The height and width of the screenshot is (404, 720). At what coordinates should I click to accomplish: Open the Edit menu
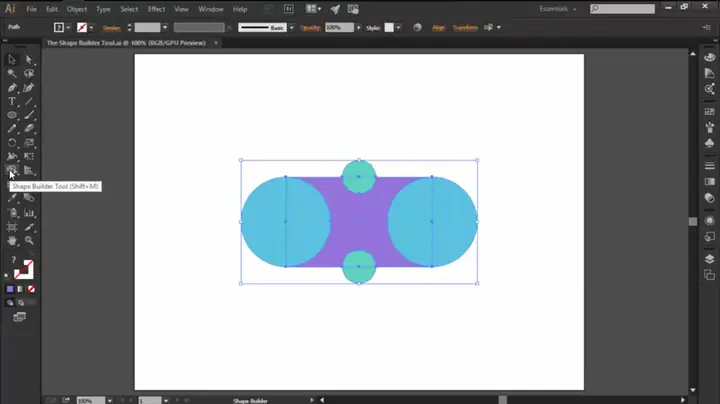52,9
